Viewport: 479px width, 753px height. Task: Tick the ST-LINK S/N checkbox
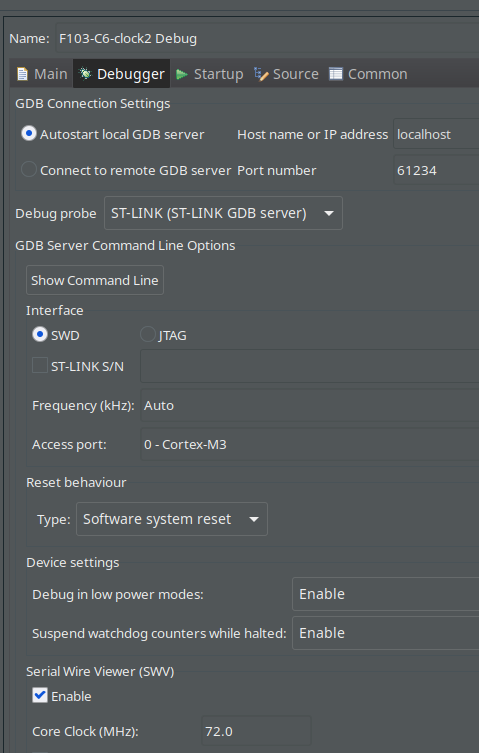coord(40,365)
